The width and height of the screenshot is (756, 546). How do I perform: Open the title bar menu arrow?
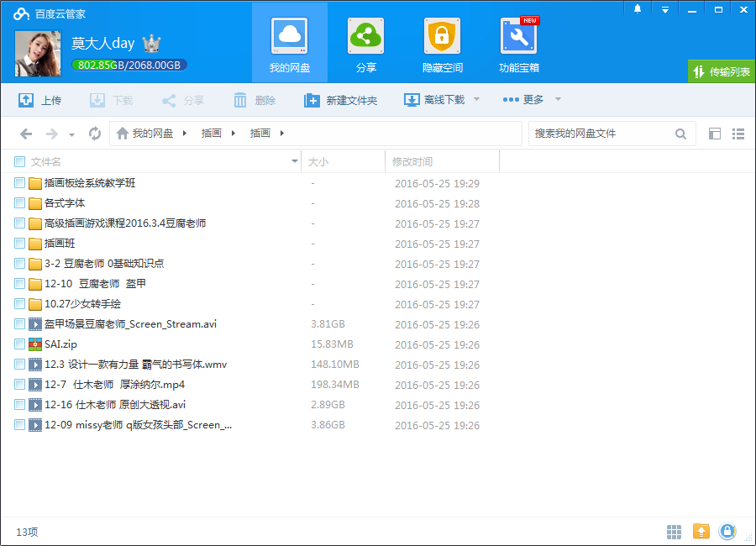tap(665, 9)
